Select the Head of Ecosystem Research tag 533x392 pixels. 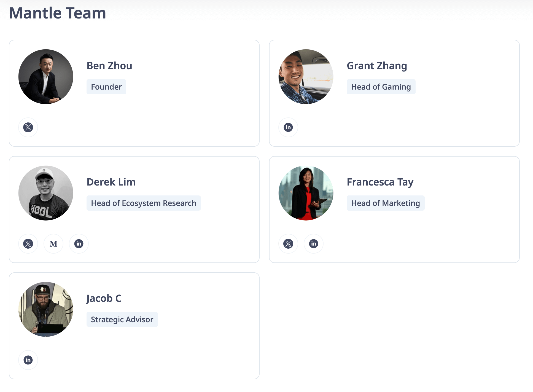point(144,203)
